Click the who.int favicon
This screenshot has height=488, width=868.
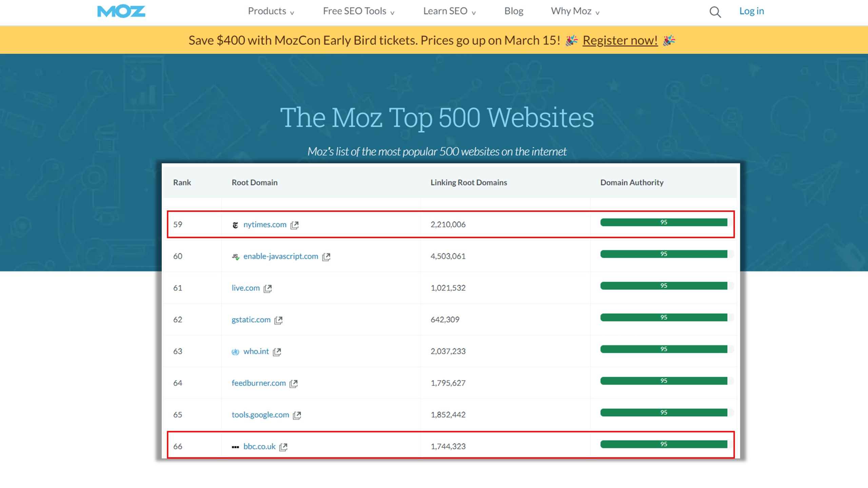pyautogui.click(x=235, y=352)
